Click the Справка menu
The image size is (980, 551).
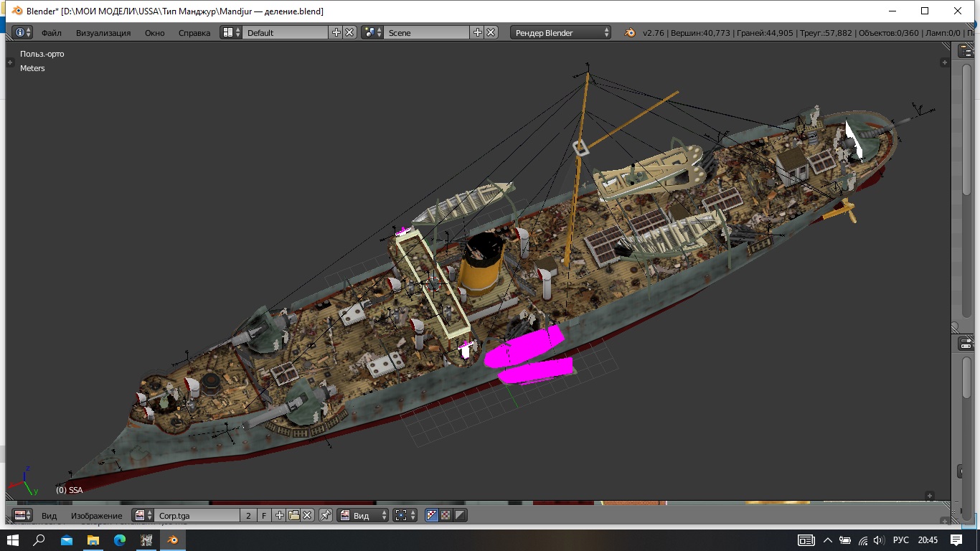pos(194,33)
